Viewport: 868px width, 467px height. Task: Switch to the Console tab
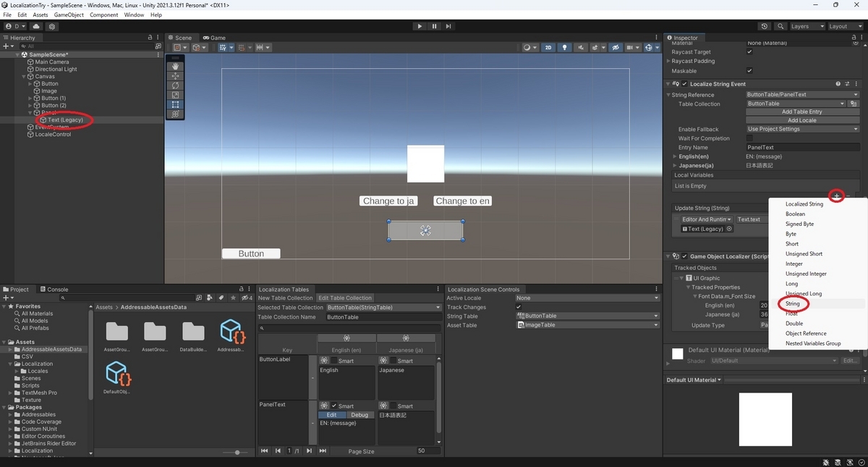coord(54,290)
